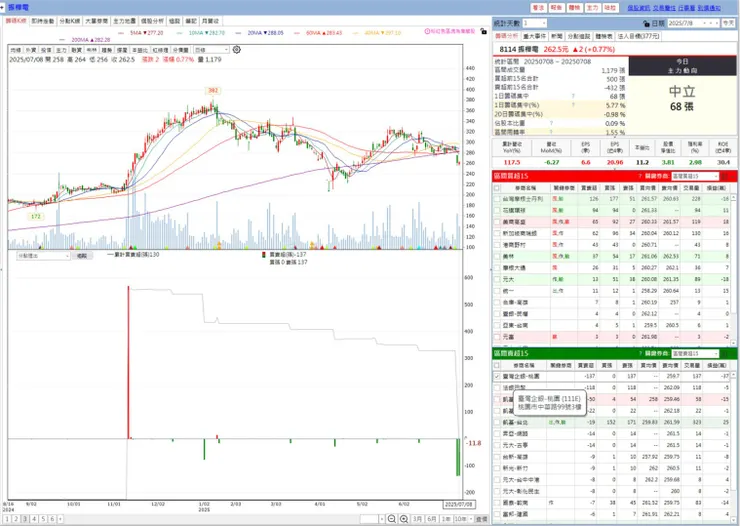
Task: Click the icon at right end of red 買超15 header
Action: [725, 176]
